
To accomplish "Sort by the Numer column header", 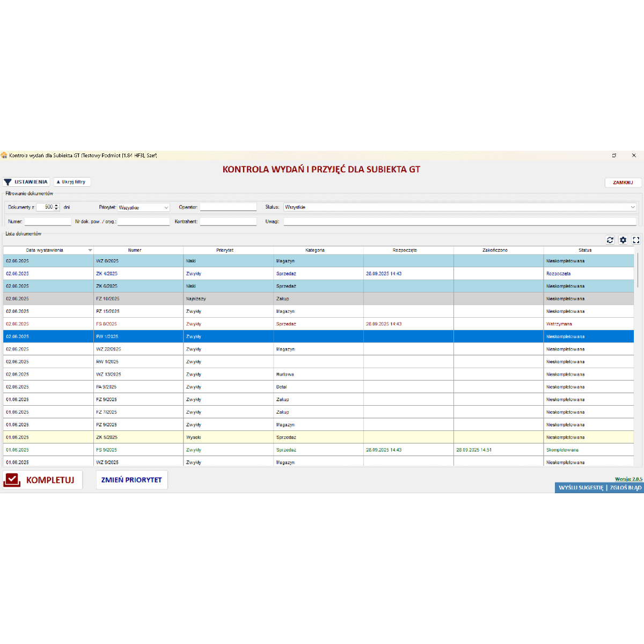I will click(135, 250).
